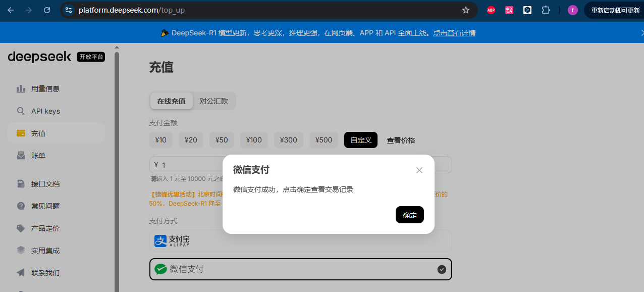Click the custom amount input field
This screenshot has width=644, height=292.
click(300, 165)
